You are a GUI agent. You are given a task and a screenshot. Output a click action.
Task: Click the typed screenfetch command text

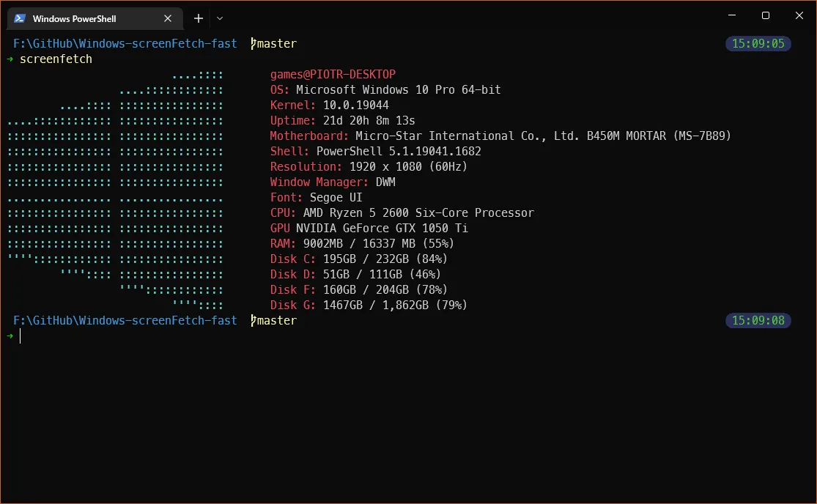pyautogui.click(x=56, y=59)
